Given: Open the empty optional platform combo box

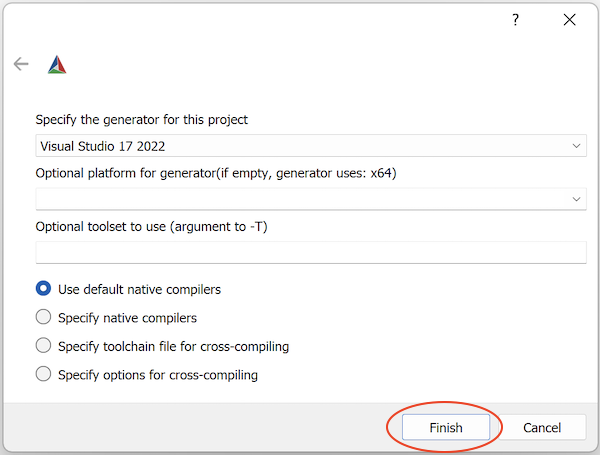Looking at the screenshot, I should point(300,199).
